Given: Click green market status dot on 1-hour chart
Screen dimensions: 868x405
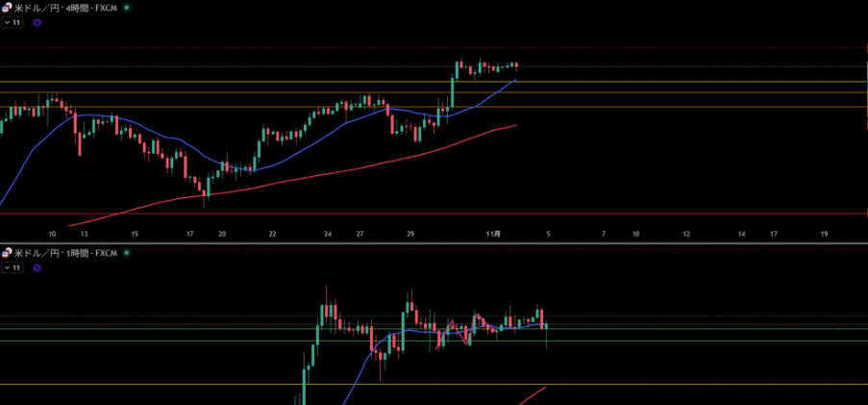Looking at the screenshot, I should [128, 253].
